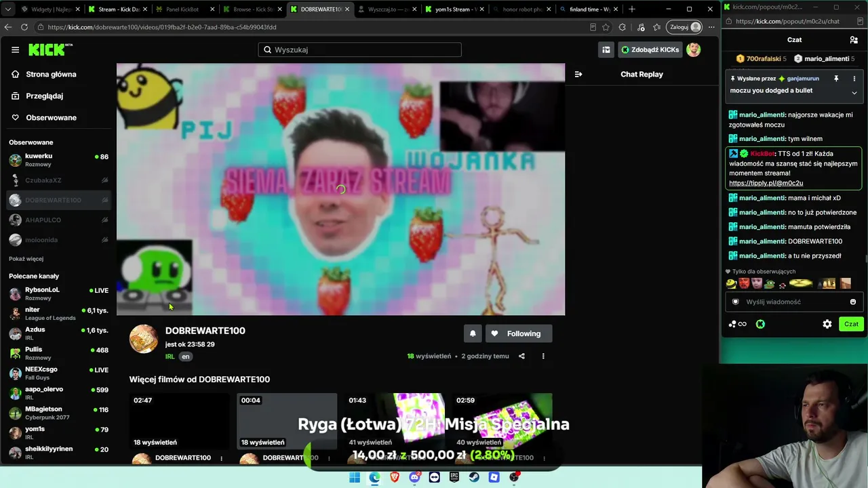Open the video's three-dot options menu

coord(543,356)
